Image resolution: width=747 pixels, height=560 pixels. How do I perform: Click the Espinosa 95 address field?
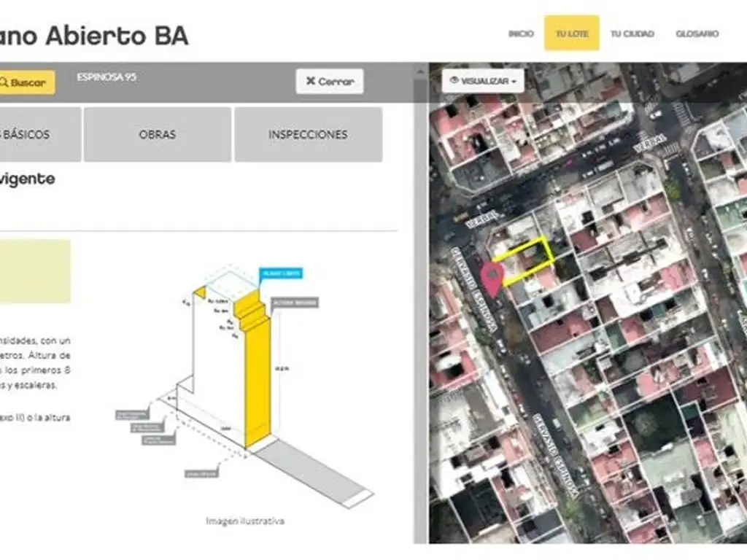click(x=107, y=77)
